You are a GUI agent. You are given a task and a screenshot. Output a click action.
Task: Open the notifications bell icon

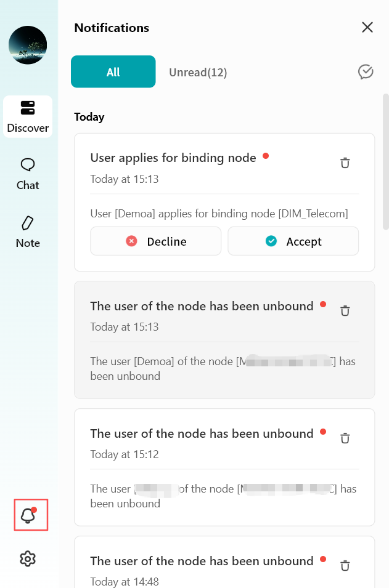28,515
